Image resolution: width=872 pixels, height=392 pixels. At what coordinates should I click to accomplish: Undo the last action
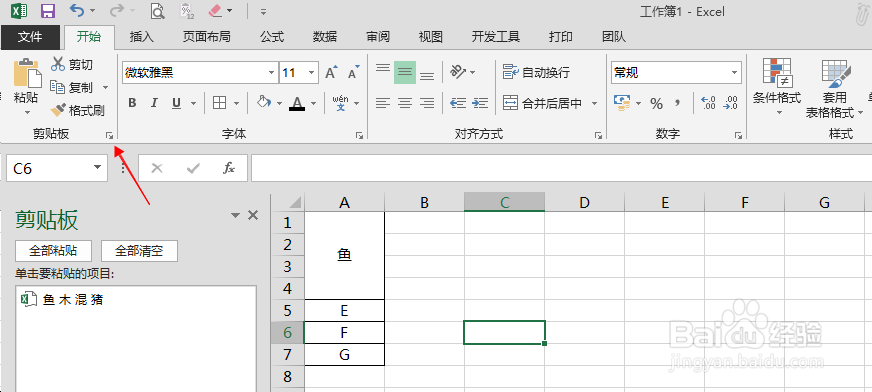[77, 11]
